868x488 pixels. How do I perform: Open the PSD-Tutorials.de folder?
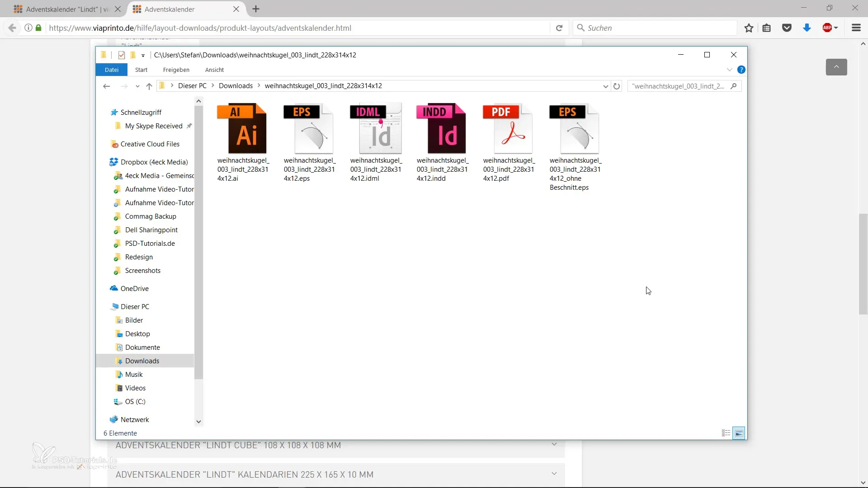(x=150, y=243)
